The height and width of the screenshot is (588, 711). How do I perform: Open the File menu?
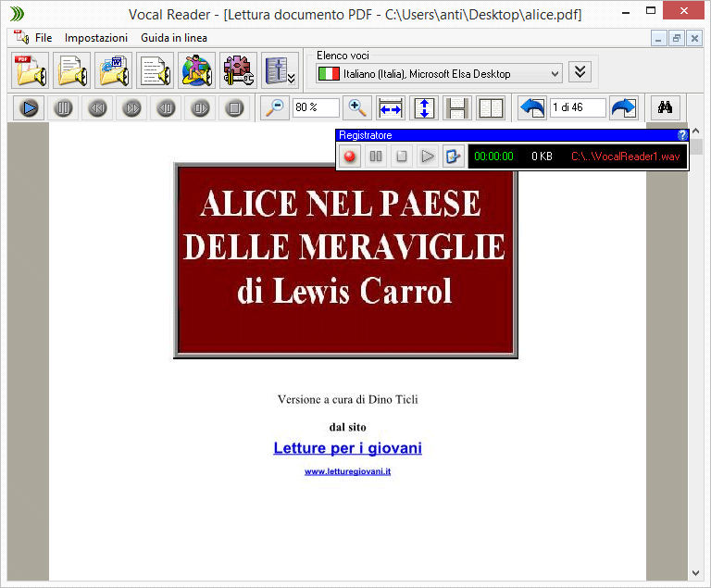44,38
